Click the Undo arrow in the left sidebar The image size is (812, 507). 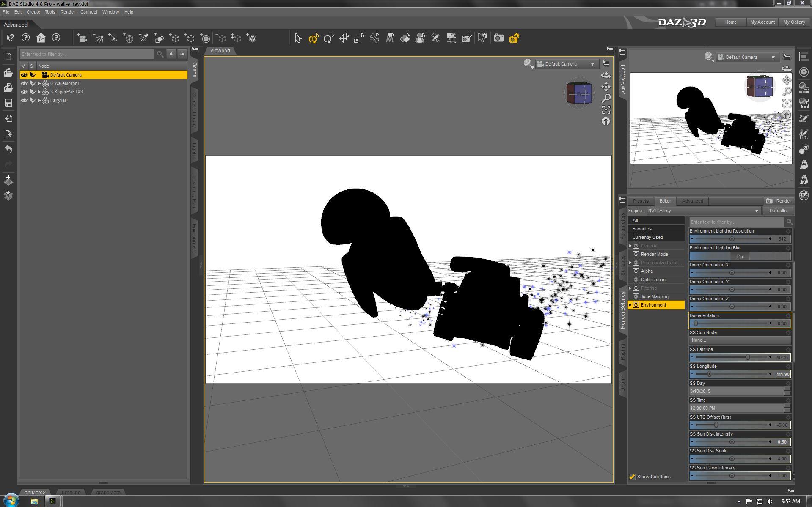(8, 149)
